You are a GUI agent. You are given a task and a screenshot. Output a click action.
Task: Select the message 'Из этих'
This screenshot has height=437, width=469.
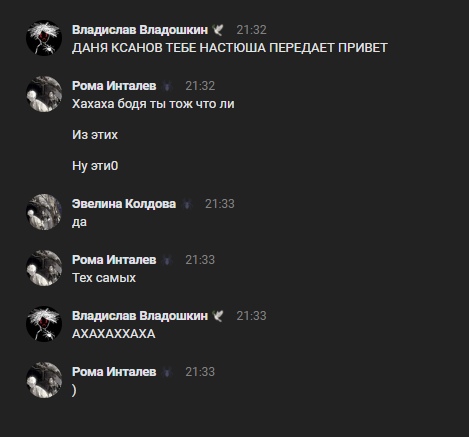pos(95,135)
